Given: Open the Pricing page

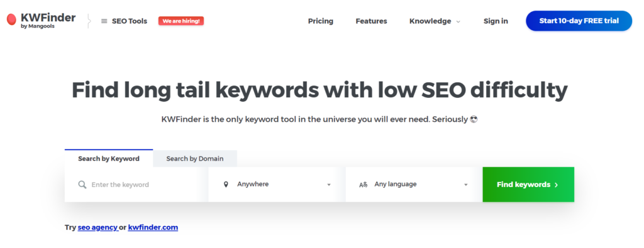Looking at the screenshot, I should pos(321,21).
